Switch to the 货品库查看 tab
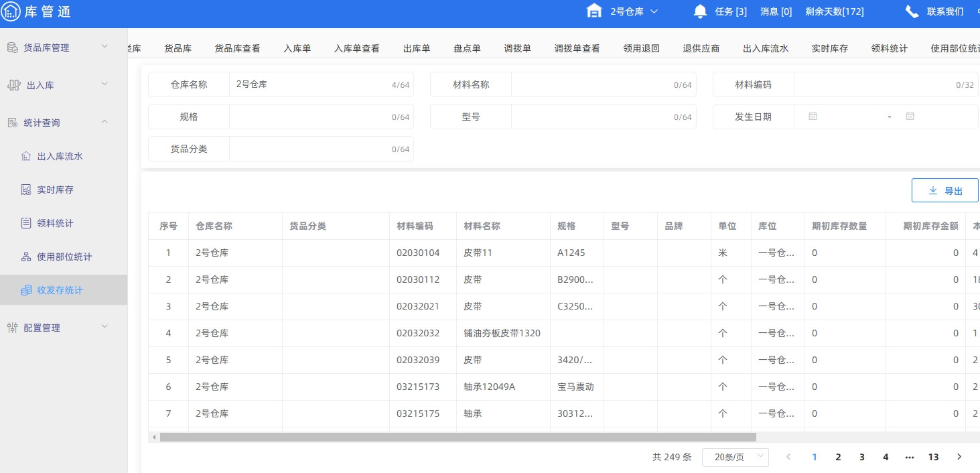Screen dimensions: 980x473 [x=237, y=48]
